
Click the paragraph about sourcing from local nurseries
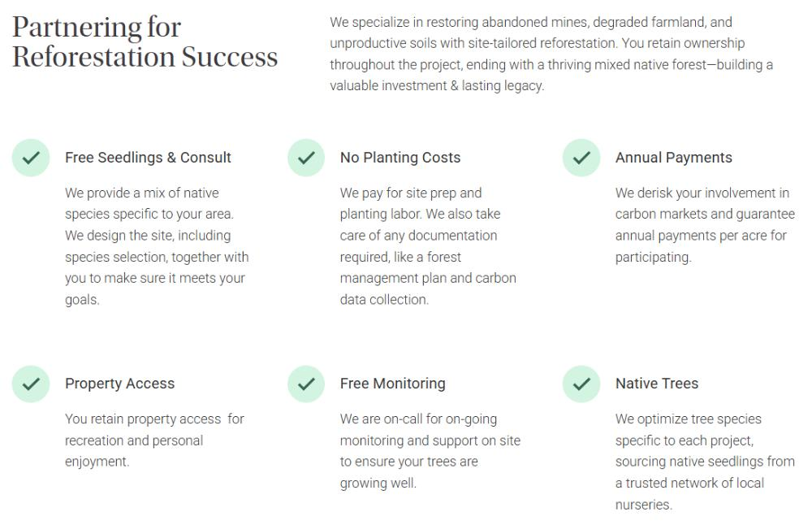click(x=705, y=462)
